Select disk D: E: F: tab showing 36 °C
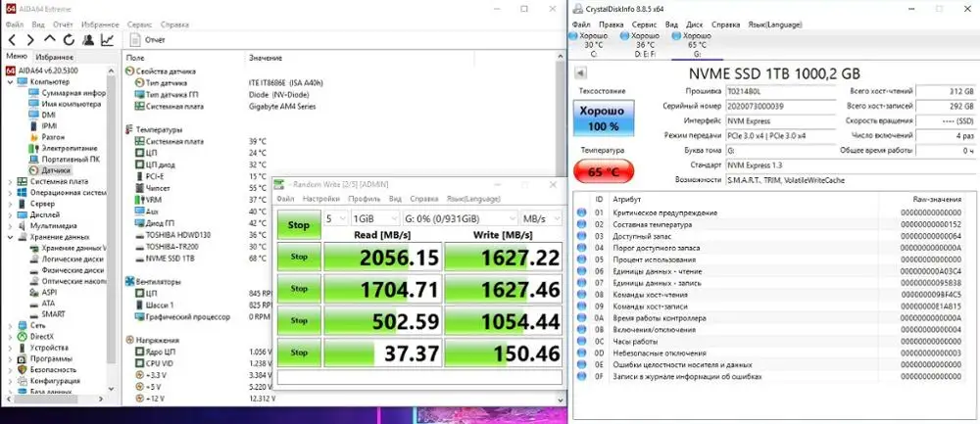Screen dimensions: 980x424 [641, 45]
